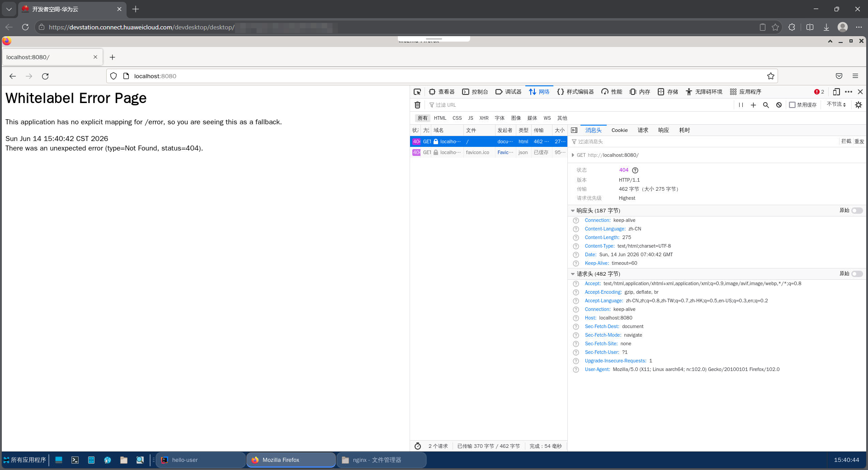The width and height of the screenshot is (868, 470).
Task: Expand GET localhost:8080 URL details
Action: (x=573, y=155)
